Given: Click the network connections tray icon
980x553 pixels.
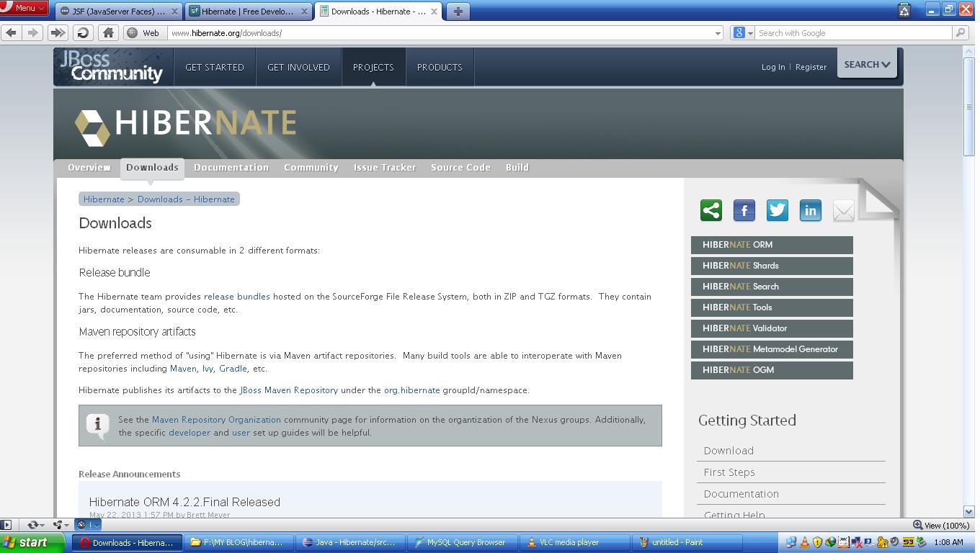Looking at the screenshot, I should [791, 542].
